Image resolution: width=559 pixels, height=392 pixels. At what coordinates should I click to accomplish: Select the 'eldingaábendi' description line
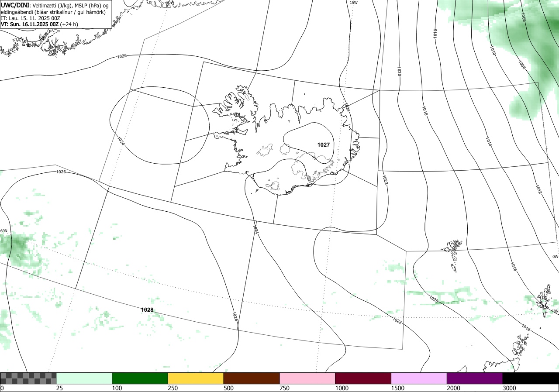[53, 12]
